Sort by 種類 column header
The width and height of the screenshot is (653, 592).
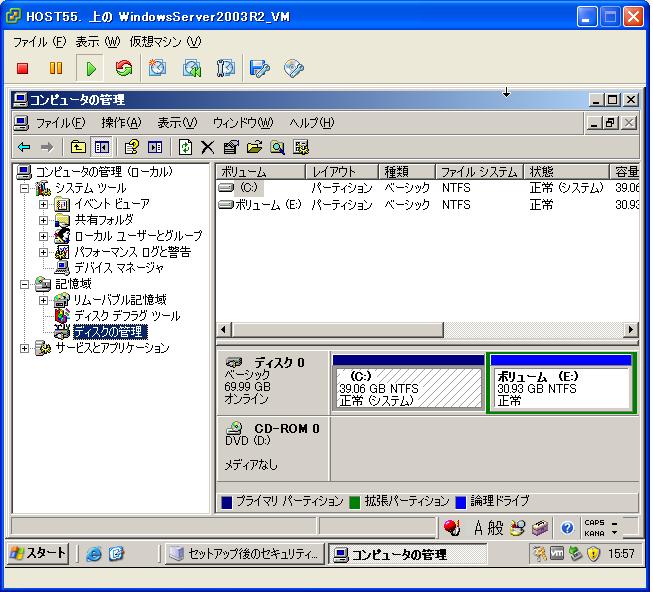pos(407,172)
